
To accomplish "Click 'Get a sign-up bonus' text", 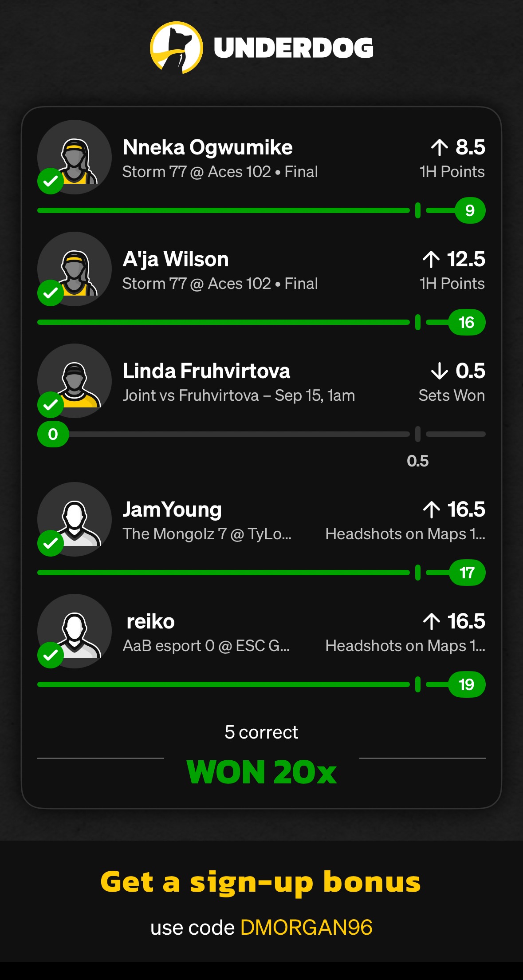I will click(x=261, y=882).
